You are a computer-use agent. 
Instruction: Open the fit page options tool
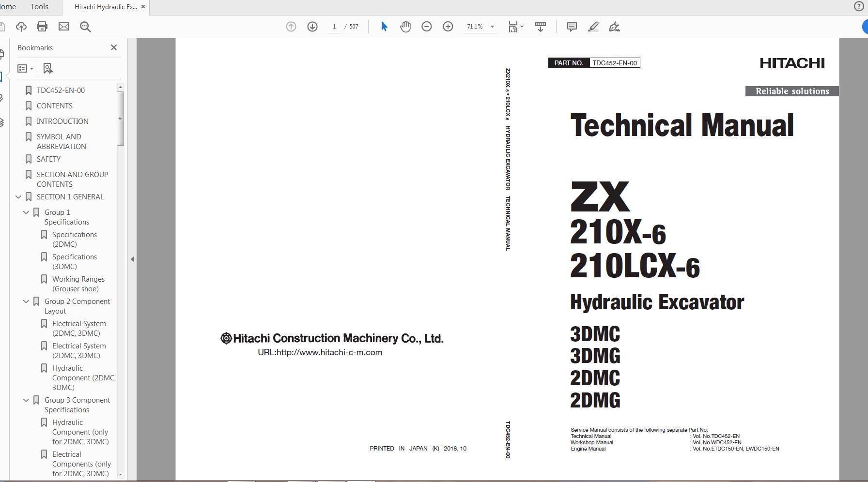pos(515,27)
